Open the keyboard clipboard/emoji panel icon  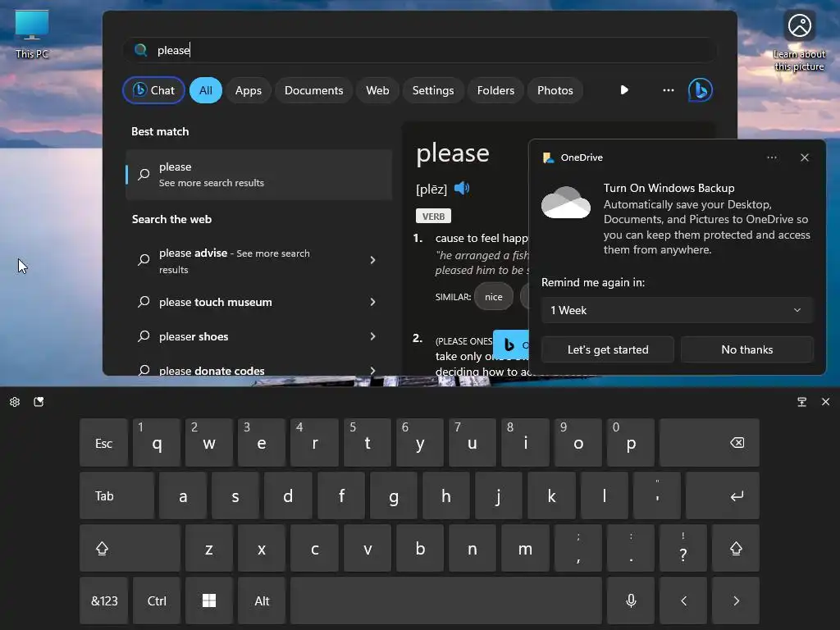pos(39,402)
